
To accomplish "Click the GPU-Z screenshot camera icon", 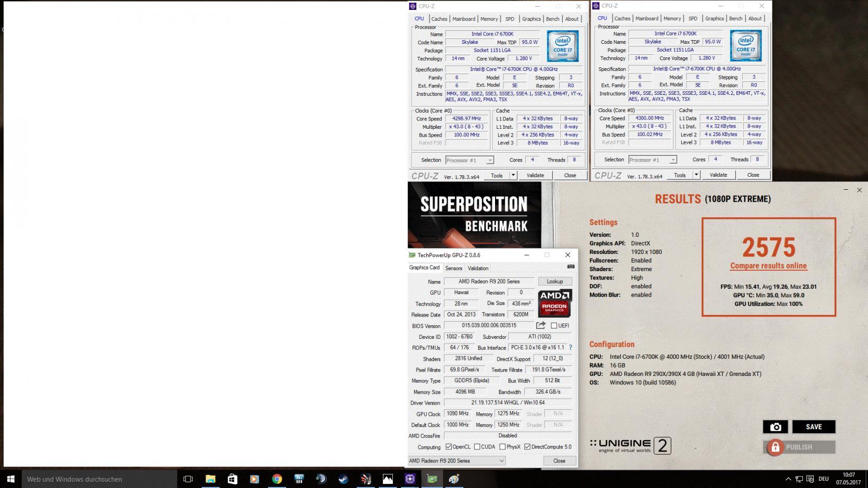I will click(571, 267).
